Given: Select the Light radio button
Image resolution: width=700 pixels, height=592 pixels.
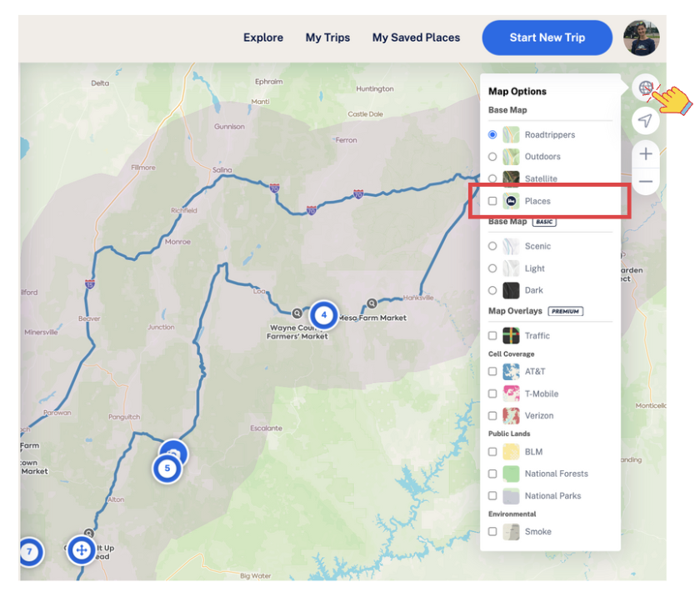Looking at the screenshot, I should [x=492, y=268].
